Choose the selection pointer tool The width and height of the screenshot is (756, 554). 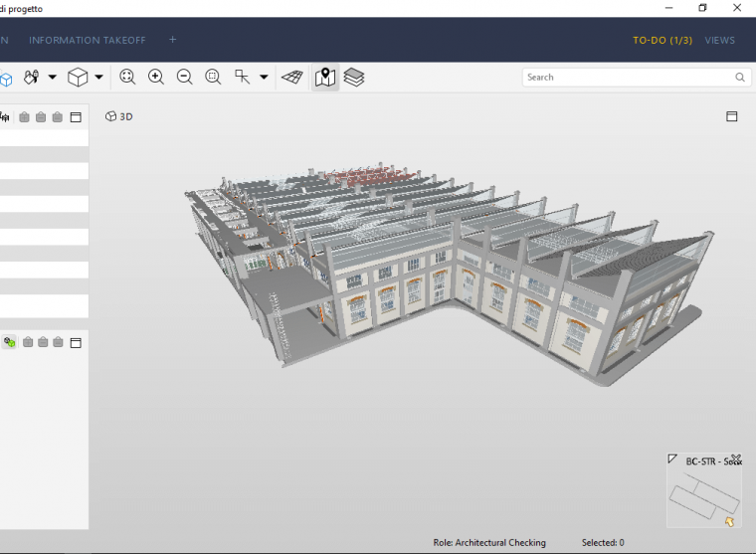(x=242, y=78)
